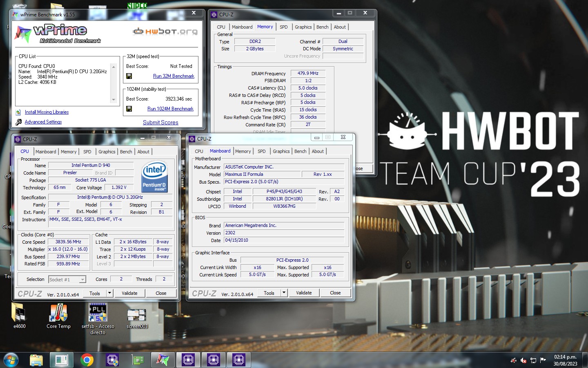Image resolution: width=588 pixels, height=368 pixels.
Task: Click the HWBOT.org logo in wPrime
Action: coord(165,31)
